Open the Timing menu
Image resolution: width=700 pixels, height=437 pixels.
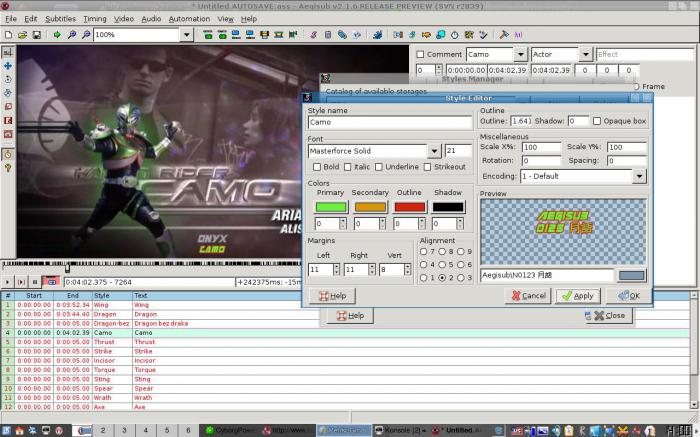[95, 19]
